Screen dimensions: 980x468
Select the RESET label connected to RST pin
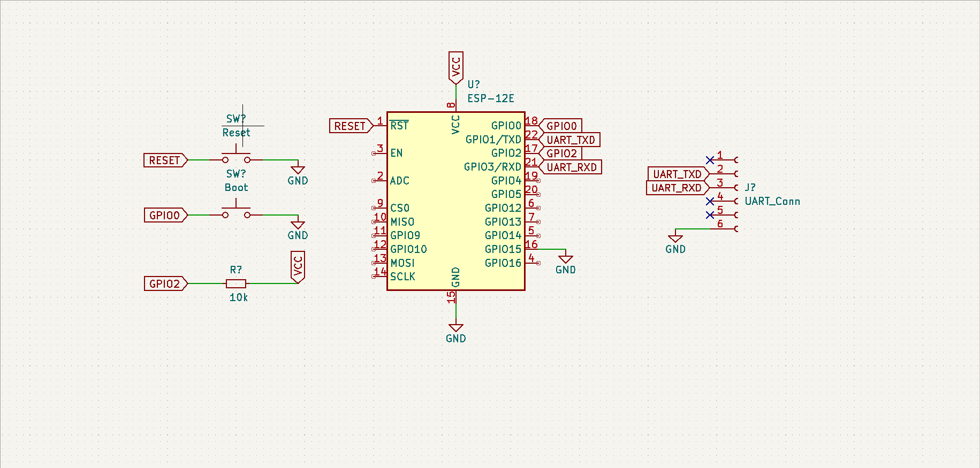click(351, 126)
